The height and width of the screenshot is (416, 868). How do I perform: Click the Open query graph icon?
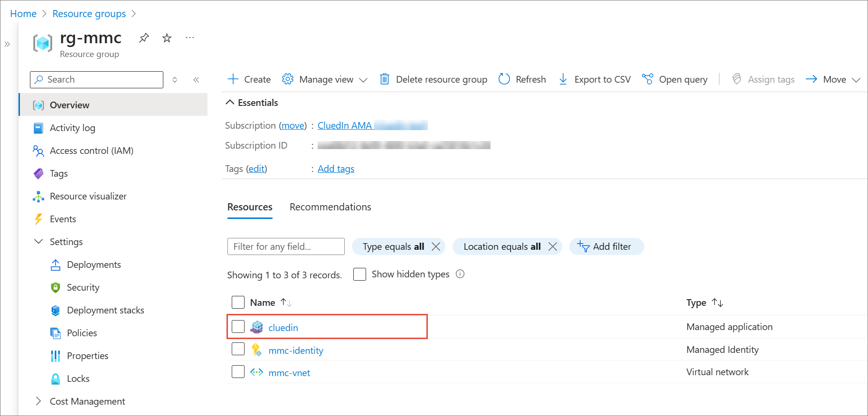tap(647, 79)
